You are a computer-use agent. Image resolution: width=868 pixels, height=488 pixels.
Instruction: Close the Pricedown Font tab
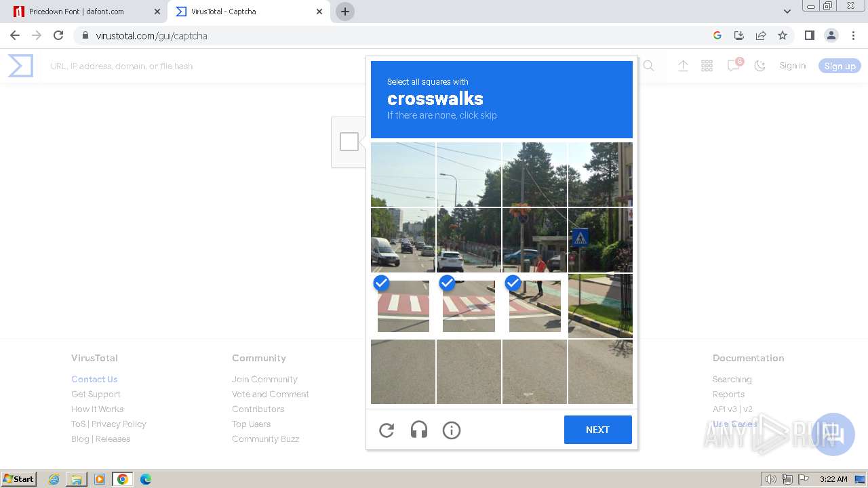pyautogui.click(x=157, y=12)
